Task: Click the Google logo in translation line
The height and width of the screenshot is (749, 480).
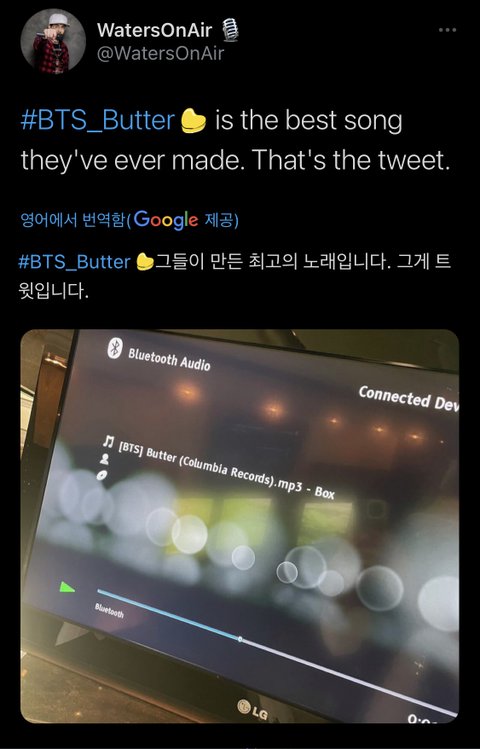Action: (165, 220)
